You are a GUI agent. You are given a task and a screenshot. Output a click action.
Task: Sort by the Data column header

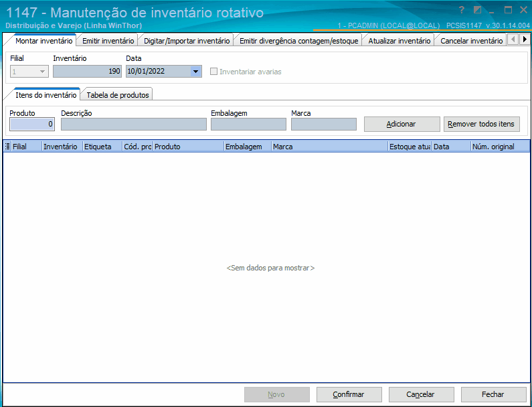[x=452, y=147]
